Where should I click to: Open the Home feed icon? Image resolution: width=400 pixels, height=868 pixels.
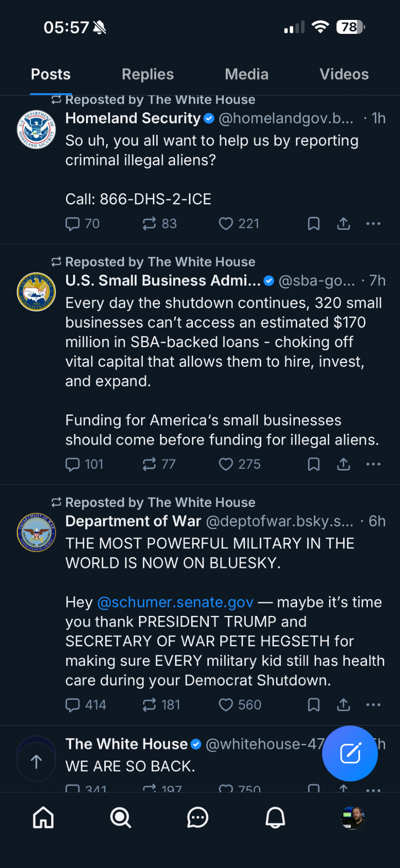pyautogui.click(x=43, y=818)
